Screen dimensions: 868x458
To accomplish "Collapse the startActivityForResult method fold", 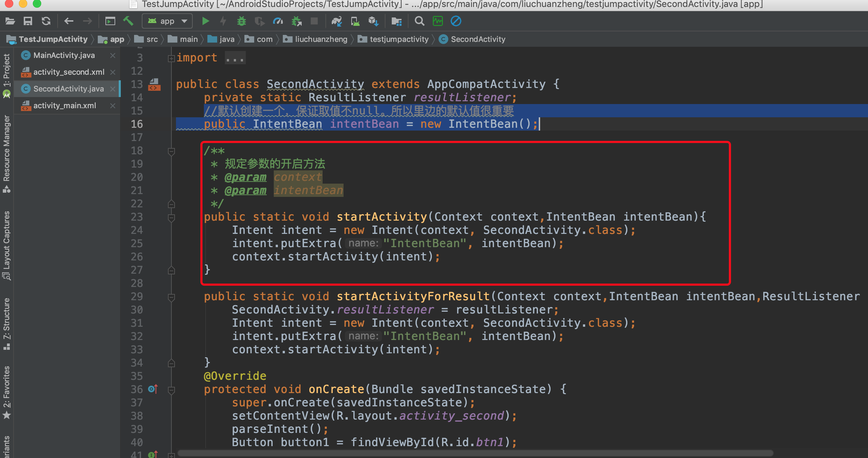I will [171, 297].
